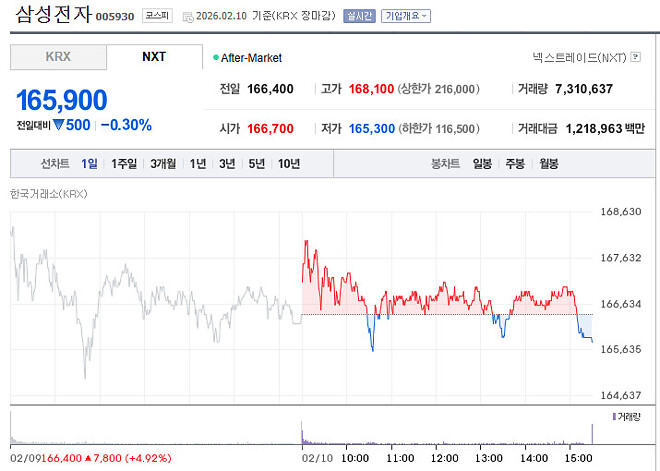Select the 3년 line chart period
Image resolution: width=660 pixels, height=471 pixels.
click(227, 163)
